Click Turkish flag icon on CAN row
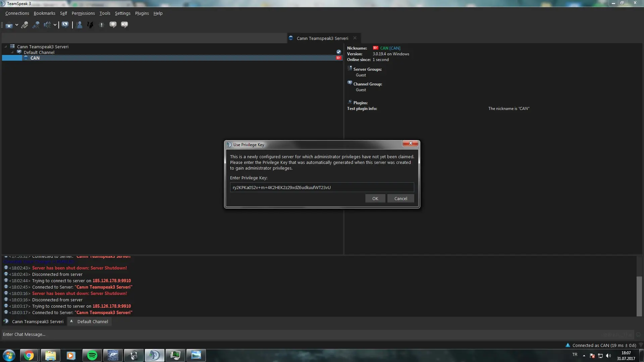644x362 pixels. 339,58
